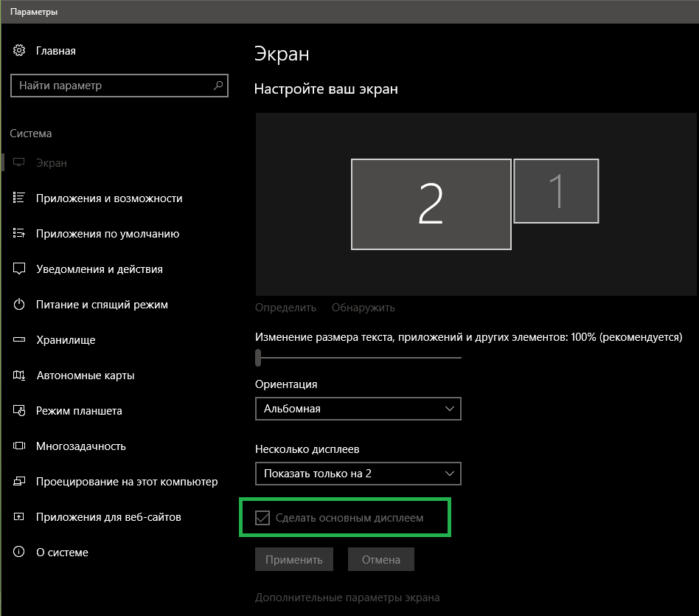Click the Приложения и возможности list icon
The width and height of the screenshot is (699, 616).
18,198
